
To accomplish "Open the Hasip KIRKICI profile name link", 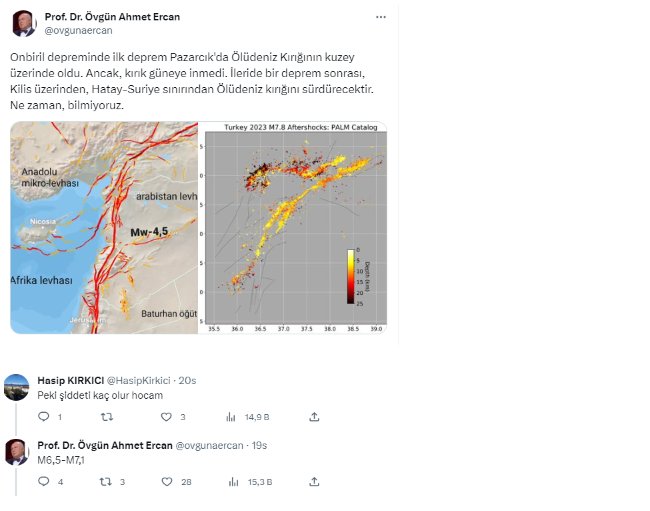I will click(x=69, y=380).
